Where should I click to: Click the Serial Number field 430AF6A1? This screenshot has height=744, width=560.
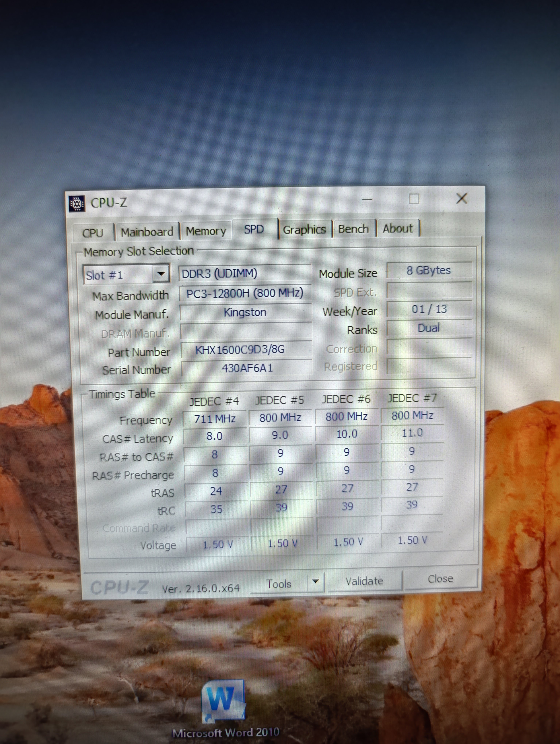[247, 368]
